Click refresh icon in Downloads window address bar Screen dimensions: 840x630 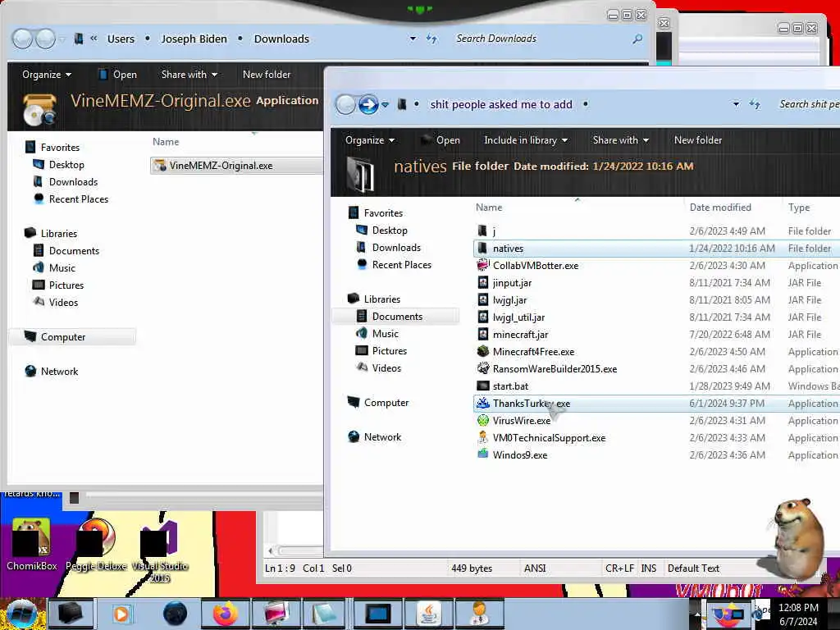pyautogui.click(x=431, y=39)
